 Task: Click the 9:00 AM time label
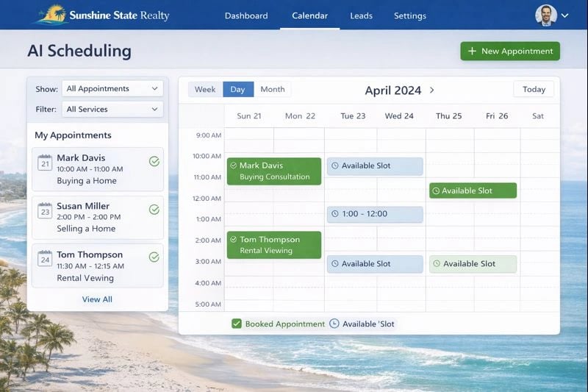point(209,135)
